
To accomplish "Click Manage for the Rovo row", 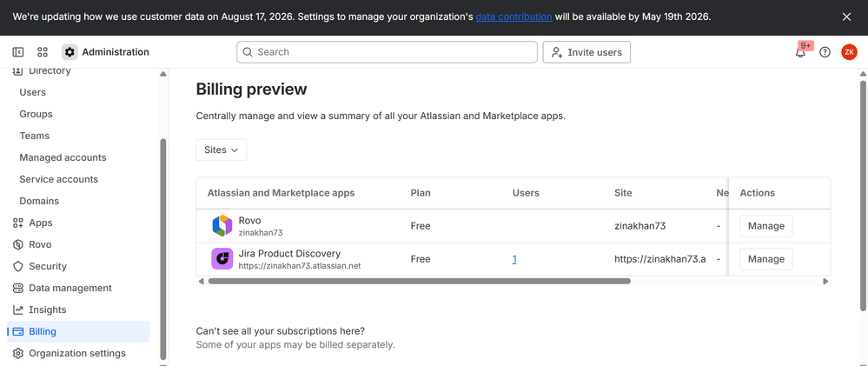I will pyautogui.click(x=766, y=226).
